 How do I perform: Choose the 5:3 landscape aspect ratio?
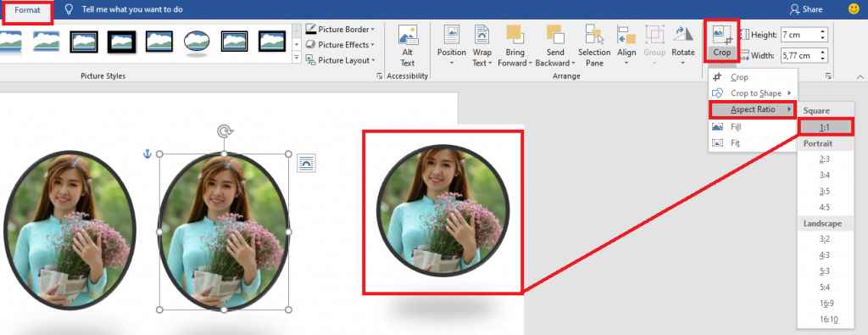[826, 272]
